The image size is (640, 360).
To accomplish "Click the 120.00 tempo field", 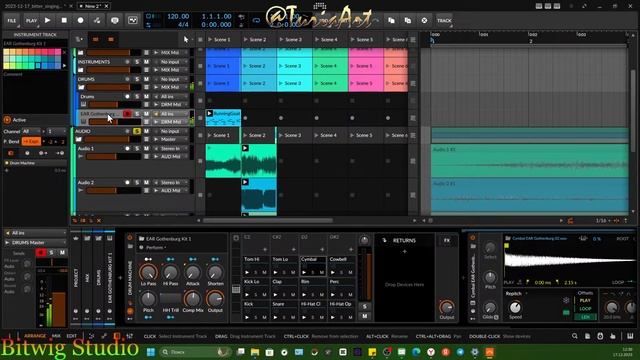I will click(x=178, y=16).
